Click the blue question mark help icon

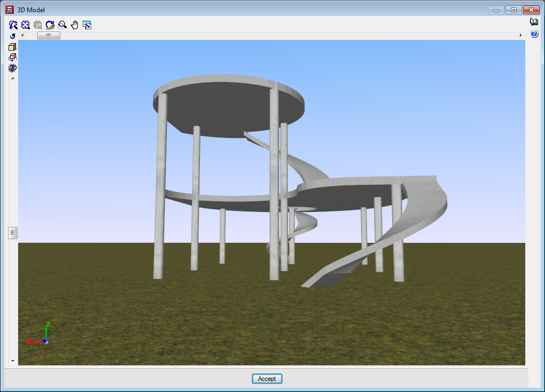click(534, 34)
